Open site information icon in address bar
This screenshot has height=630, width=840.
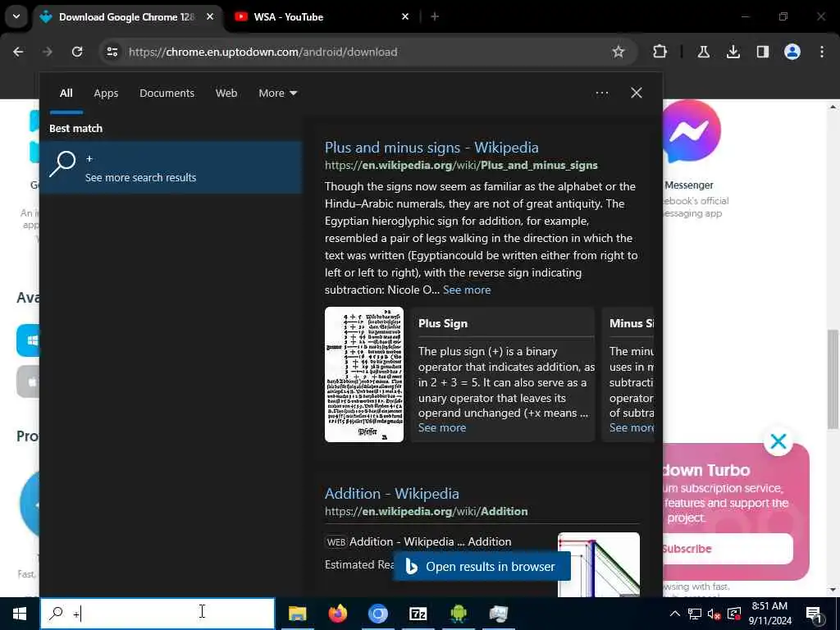(112, 52)
